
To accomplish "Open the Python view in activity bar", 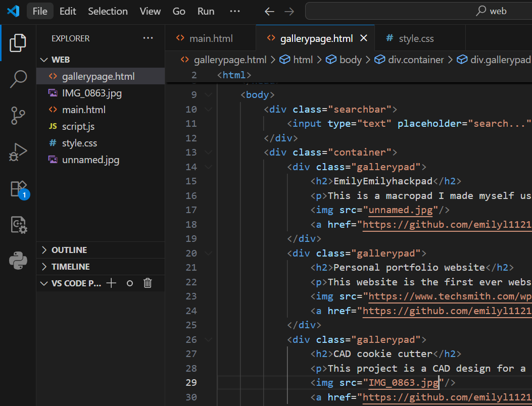I will pyautogui.click(x=18, y=261).
